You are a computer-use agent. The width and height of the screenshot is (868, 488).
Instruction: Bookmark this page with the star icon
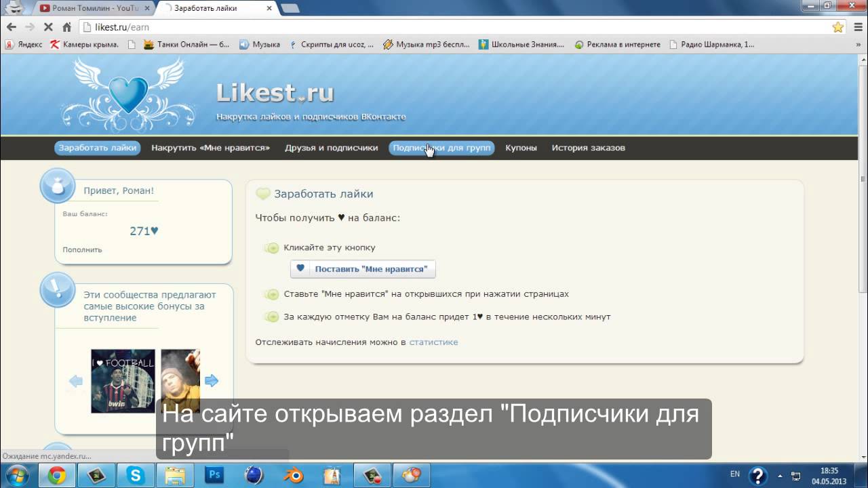click(838, 27)
